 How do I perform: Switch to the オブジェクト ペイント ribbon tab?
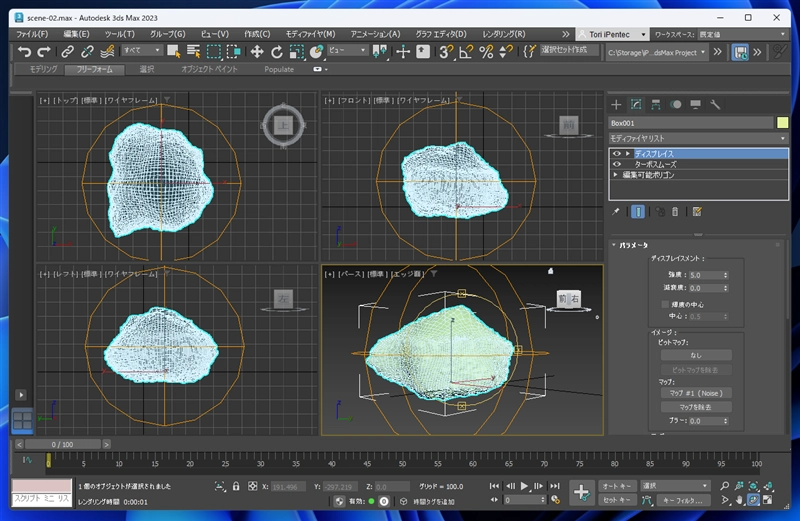pyautogui.click(x=209, y=69)
